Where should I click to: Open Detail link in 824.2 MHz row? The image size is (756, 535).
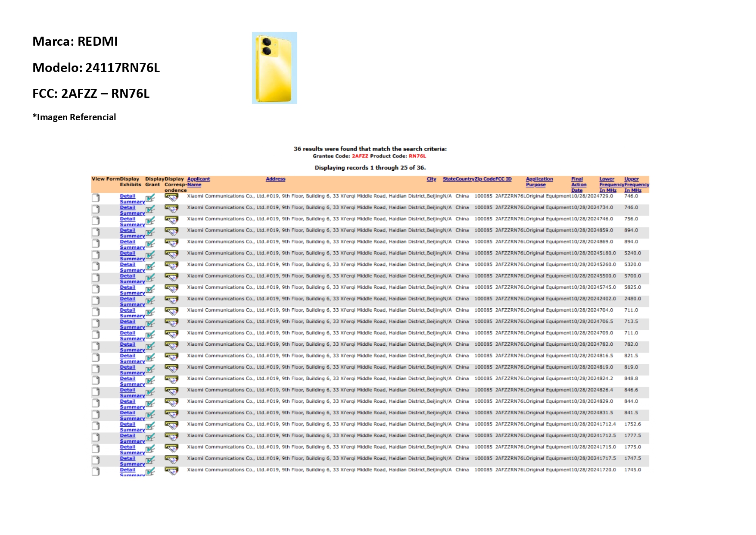pyautogui.click(x=128, y=379)
